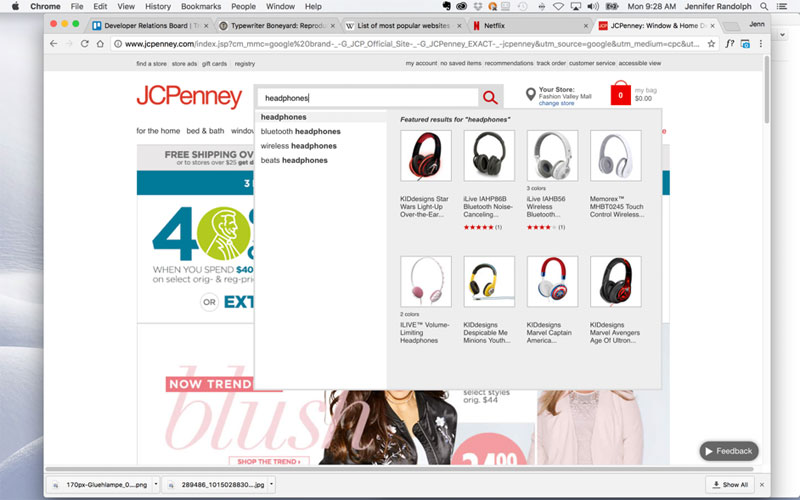The height and width of the screenshot is (500, 800).
Task: Close the downloads bar
Action: 762,485
